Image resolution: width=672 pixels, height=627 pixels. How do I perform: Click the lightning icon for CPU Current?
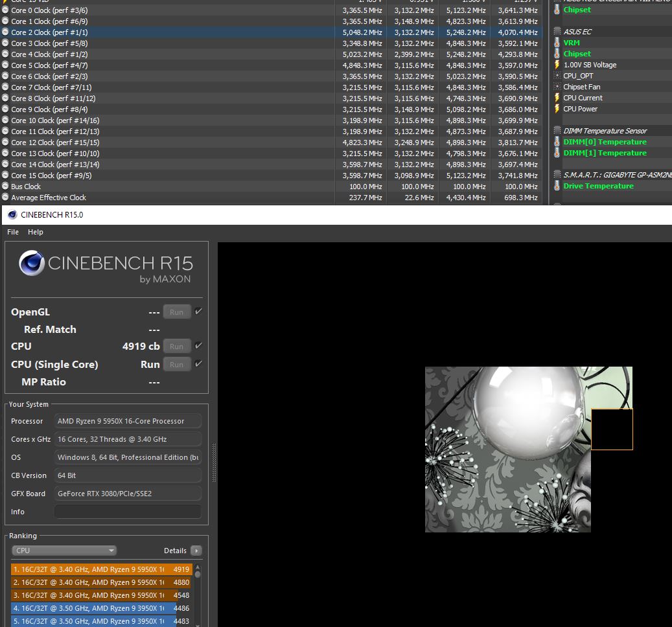pos(557,98)
